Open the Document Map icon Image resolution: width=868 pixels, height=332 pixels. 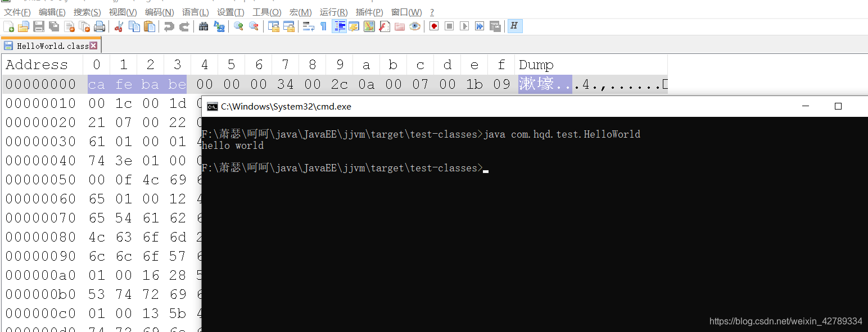coord(369,26)
